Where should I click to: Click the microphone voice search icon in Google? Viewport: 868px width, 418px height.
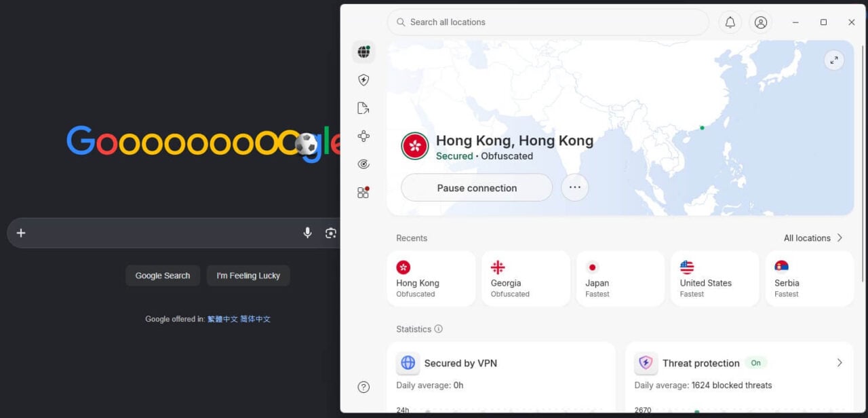click(307, 233)
